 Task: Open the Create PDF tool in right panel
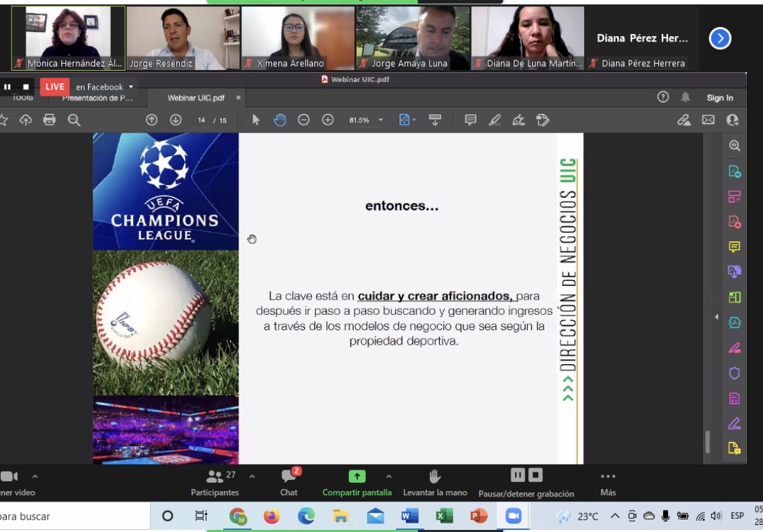click(735, 222)
